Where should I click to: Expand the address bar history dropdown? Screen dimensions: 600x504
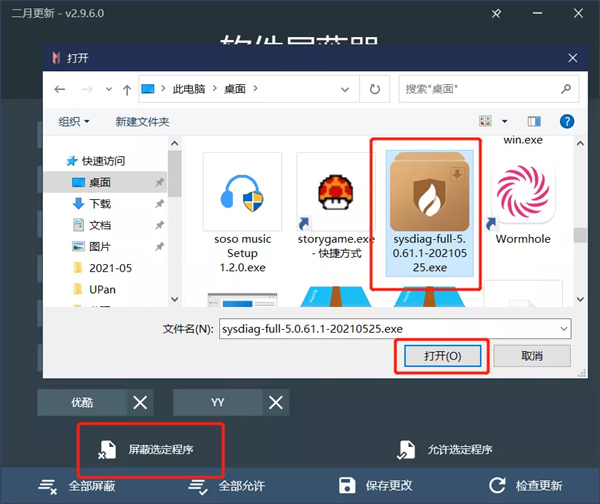pos(345,90)
